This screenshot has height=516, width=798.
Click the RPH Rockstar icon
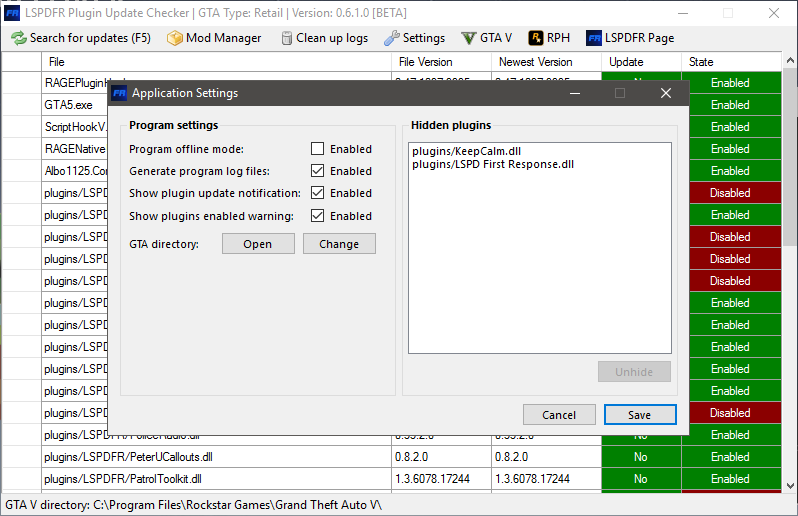[x=535, y=38]
